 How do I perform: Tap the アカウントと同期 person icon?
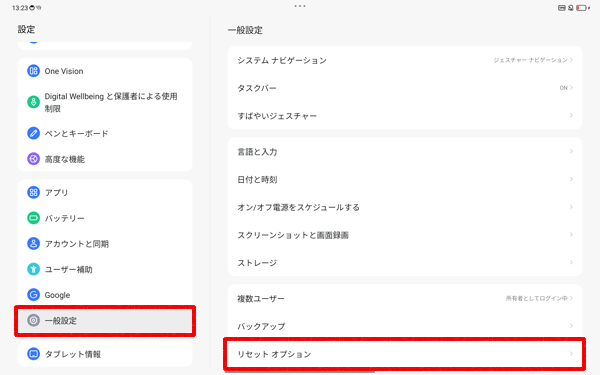tap(33, 244)
